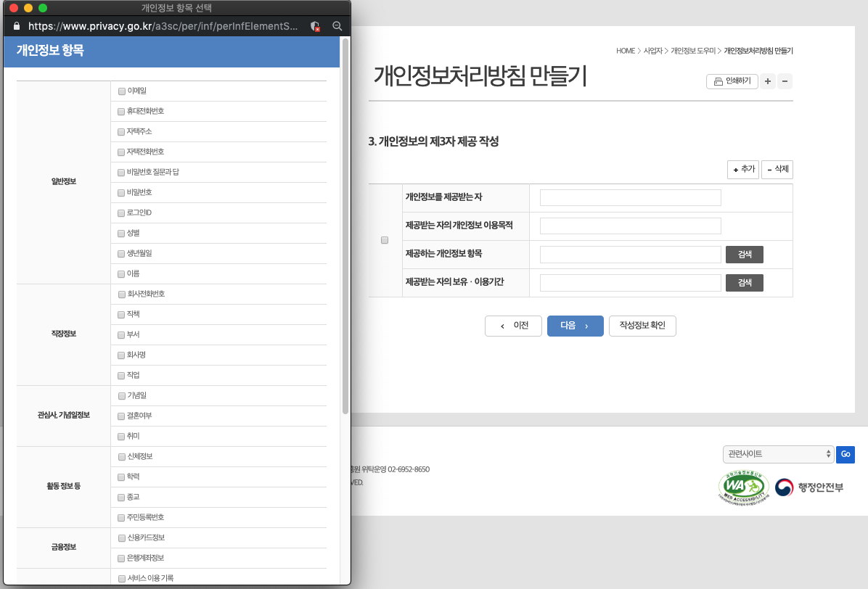868x589 pixels.
Task: Click the 삭제 delete button
Action: tap(777, 169)
